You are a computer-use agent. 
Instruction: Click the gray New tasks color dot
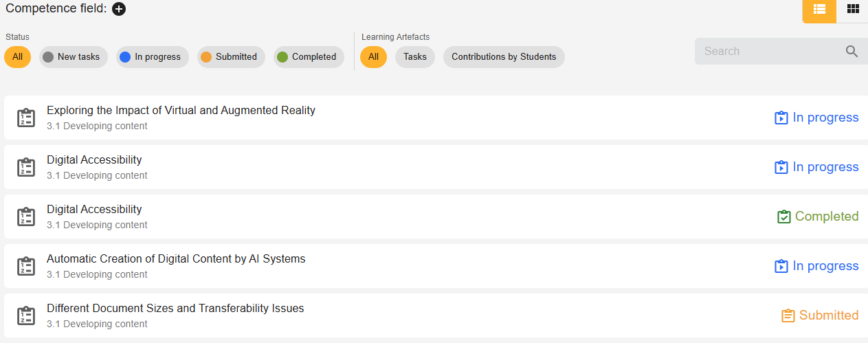coord(48,57)
